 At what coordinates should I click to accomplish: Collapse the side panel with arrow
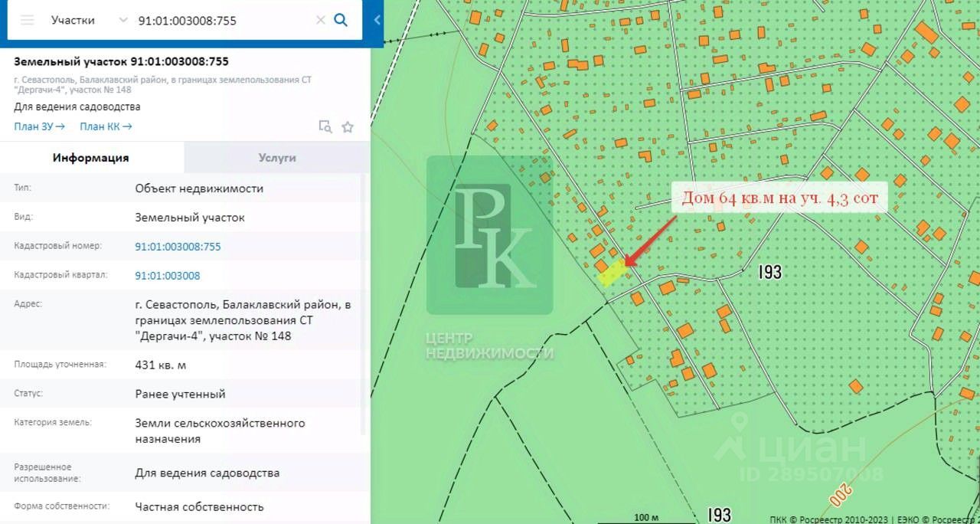(x=377, y=21)
